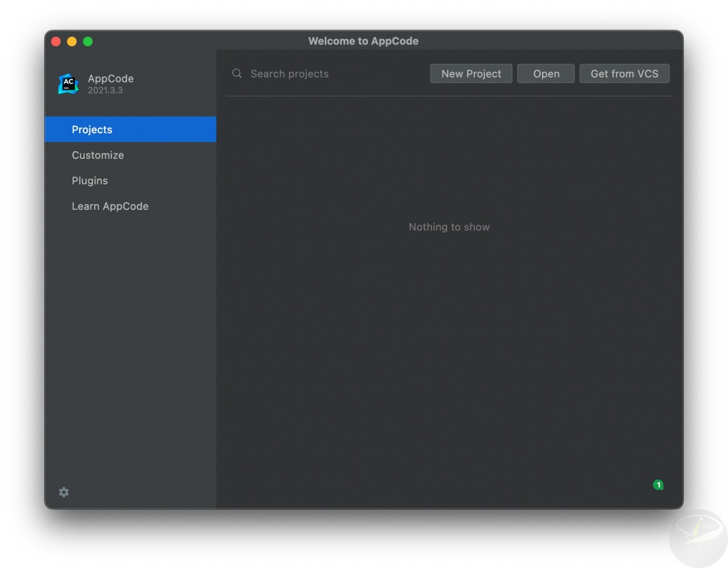Screen dimensions: 728x568
Task: Open the gear options dropdown menu
Action: click(x=63, y=492)
